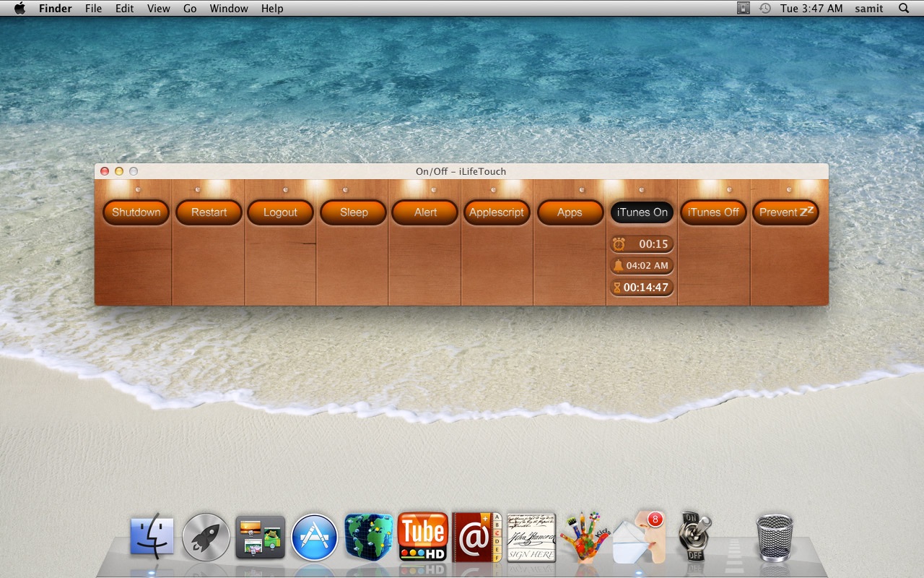This screenshot has height=578, width=924.
Task: Click the Restart button
Action: tap(209, 212)
